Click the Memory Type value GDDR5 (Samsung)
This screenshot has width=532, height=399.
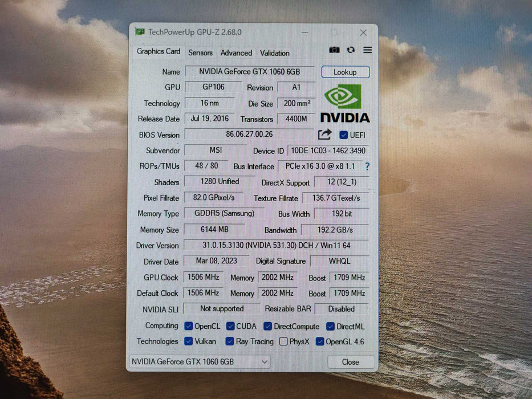[x=224, y=213]
